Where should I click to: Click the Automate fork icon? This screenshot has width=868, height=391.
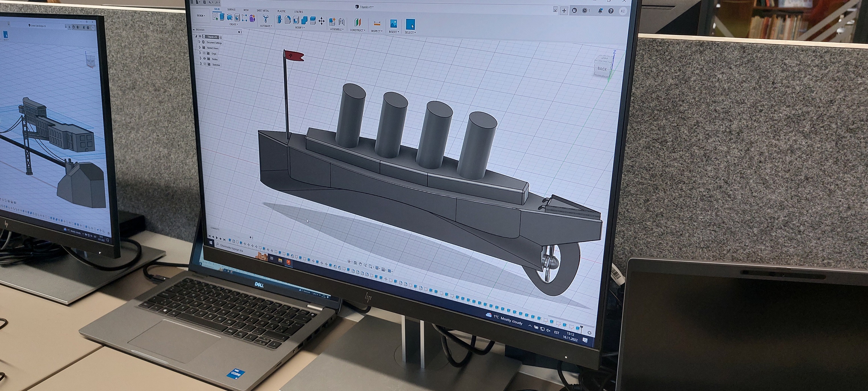click(x=266, y=19)
